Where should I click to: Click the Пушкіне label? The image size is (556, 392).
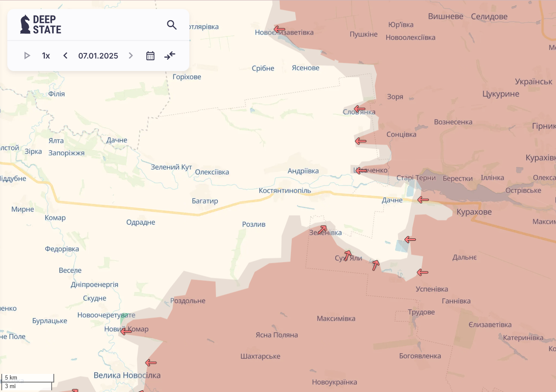[x=364, y=34]
